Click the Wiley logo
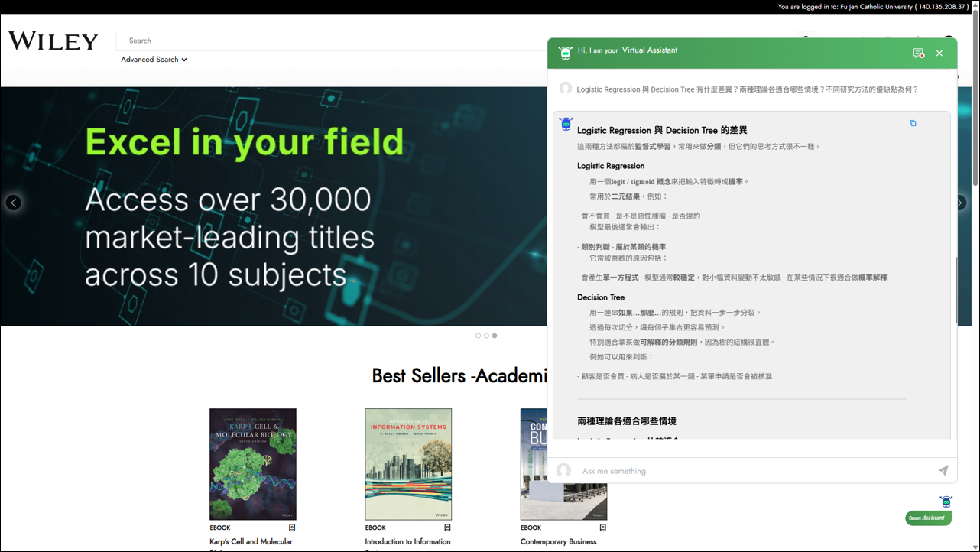This screenshot has height=552, width=980. [54, 41]
